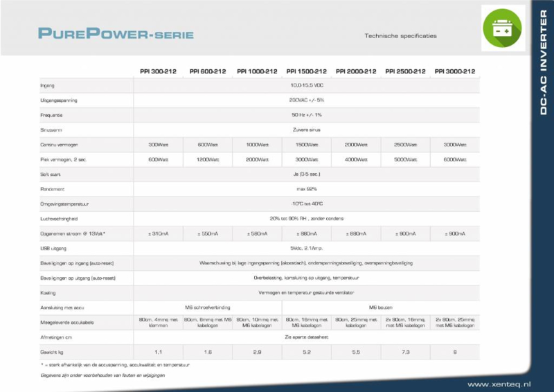Click the 'Continu vermogen' row label

tap(59, 145)
